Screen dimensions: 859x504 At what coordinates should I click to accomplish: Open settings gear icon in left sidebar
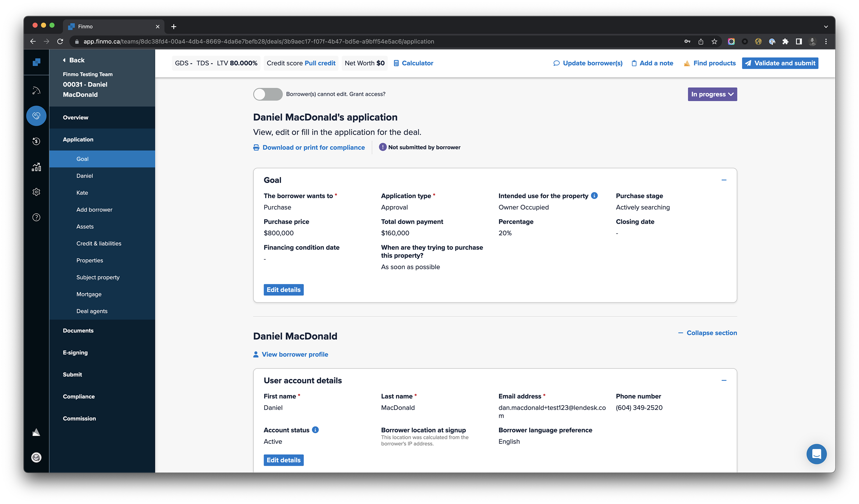tap(36, 192)
